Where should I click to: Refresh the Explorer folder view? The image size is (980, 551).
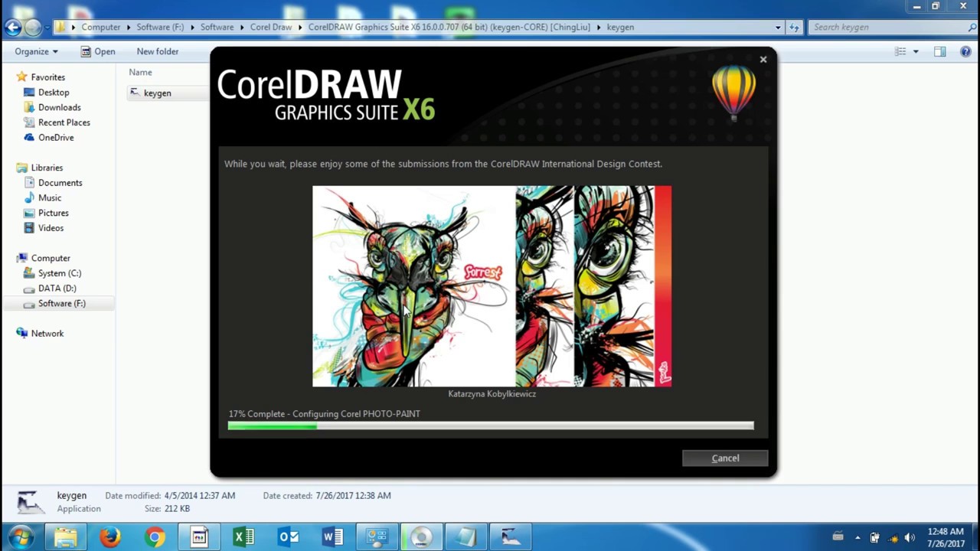tap(794, 28)
